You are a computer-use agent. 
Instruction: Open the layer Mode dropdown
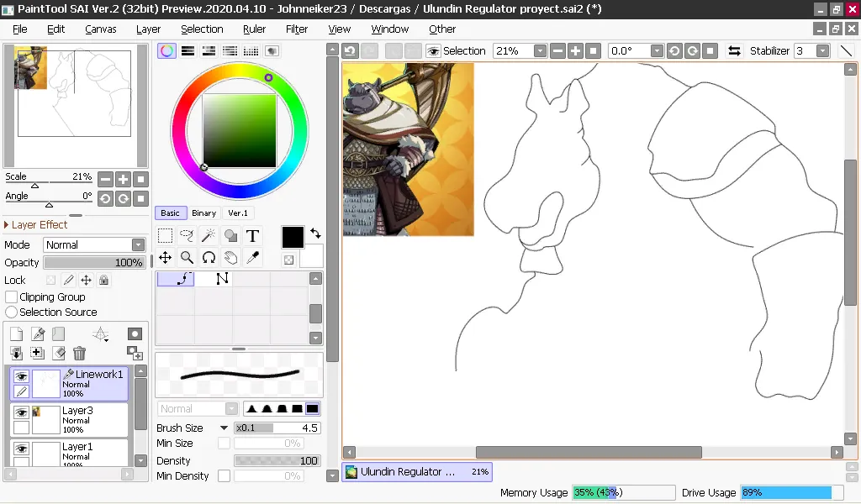click(x=139, y=245)
